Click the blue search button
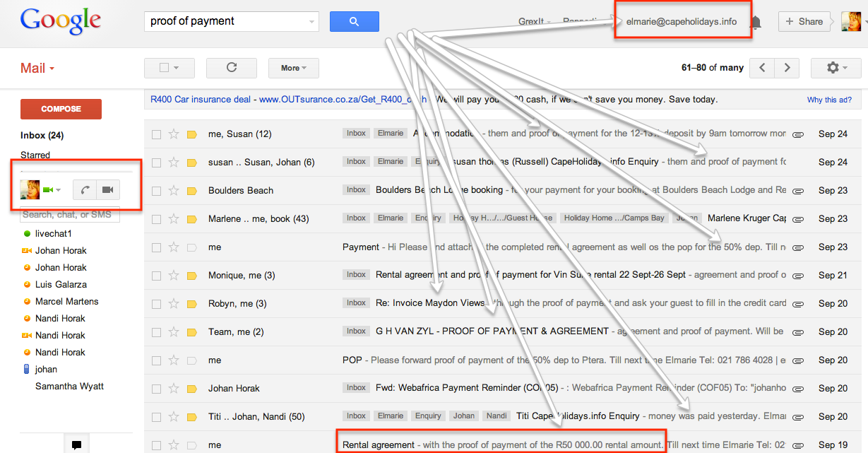 coord(354,22)
